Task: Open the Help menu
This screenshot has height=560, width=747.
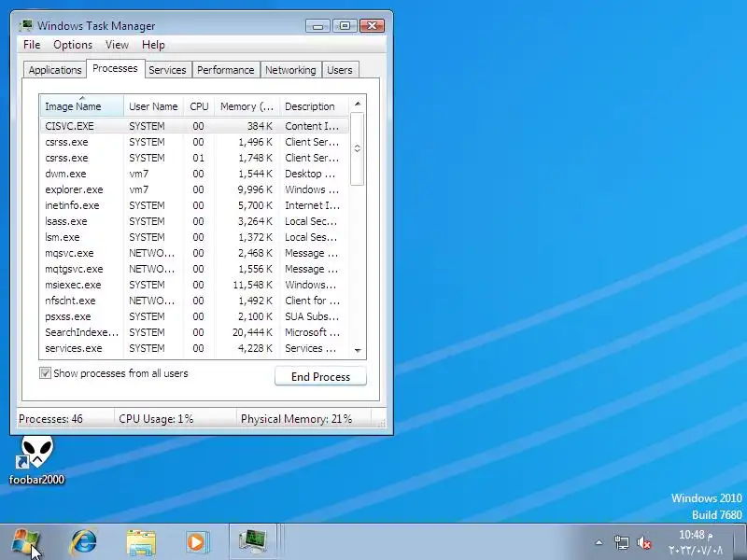Action: point(153,45)
